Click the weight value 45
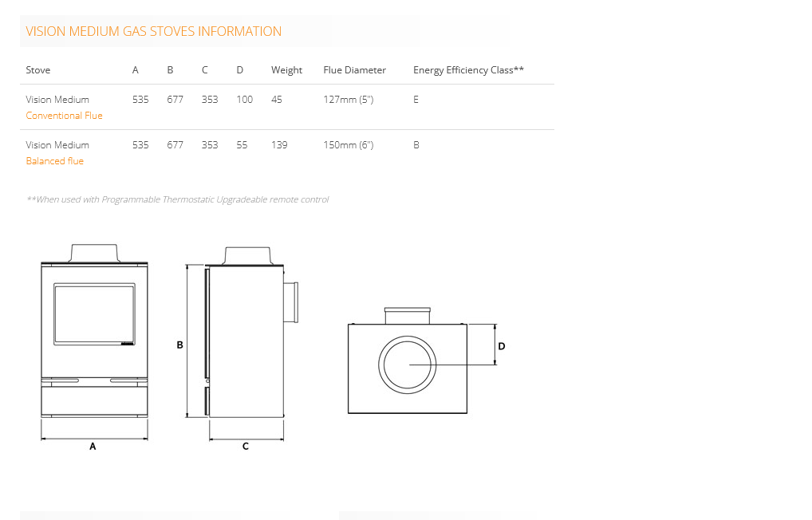 (x=277, y=100)
